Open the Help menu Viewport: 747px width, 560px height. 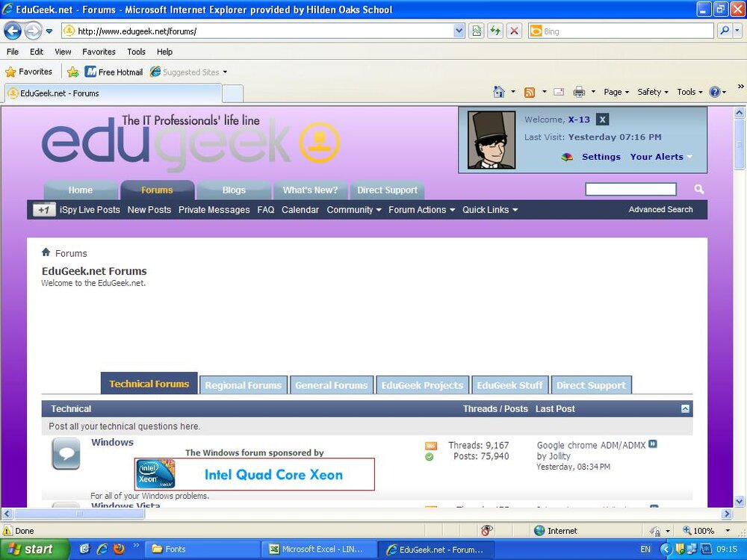coord(165,52)
